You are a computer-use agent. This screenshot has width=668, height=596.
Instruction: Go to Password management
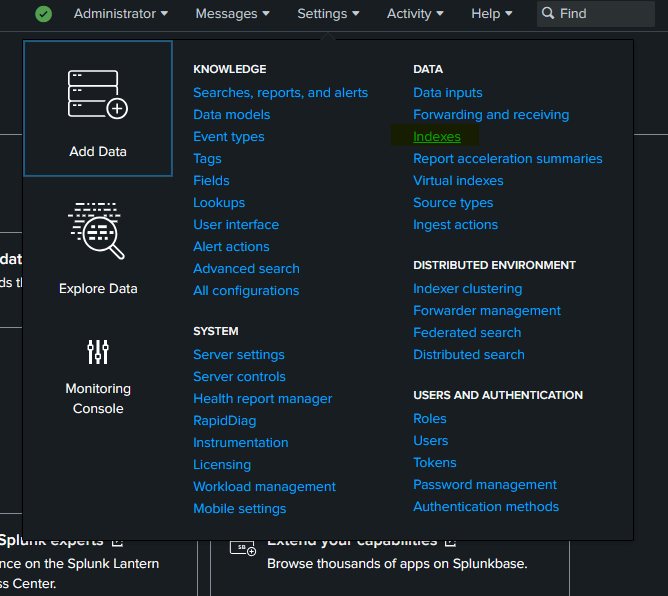485,484
